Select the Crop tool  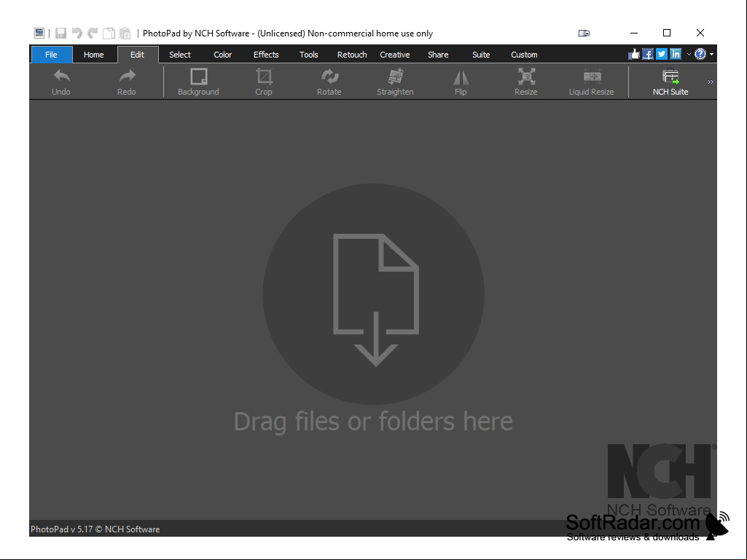(x=263, y=82)
